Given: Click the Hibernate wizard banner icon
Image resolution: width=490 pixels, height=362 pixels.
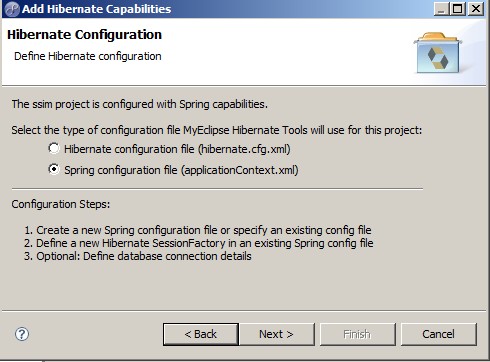Looking at the screenshot, I should point(438,53).
